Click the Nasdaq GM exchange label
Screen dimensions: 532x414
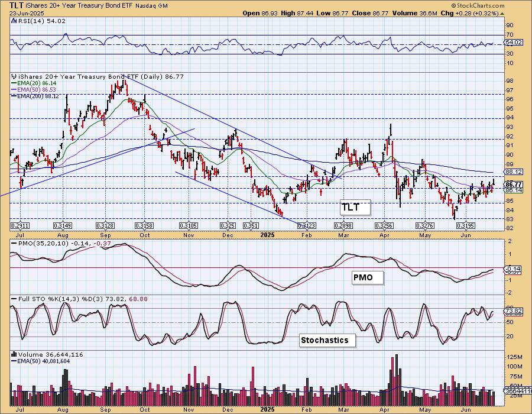point(151,6)
